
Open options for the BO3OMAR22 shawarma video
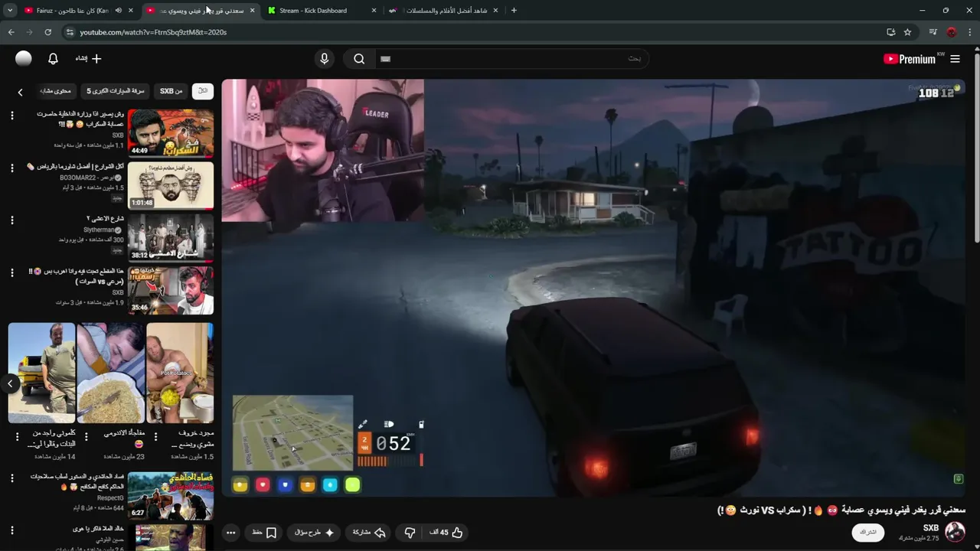[x=11, y=168]
